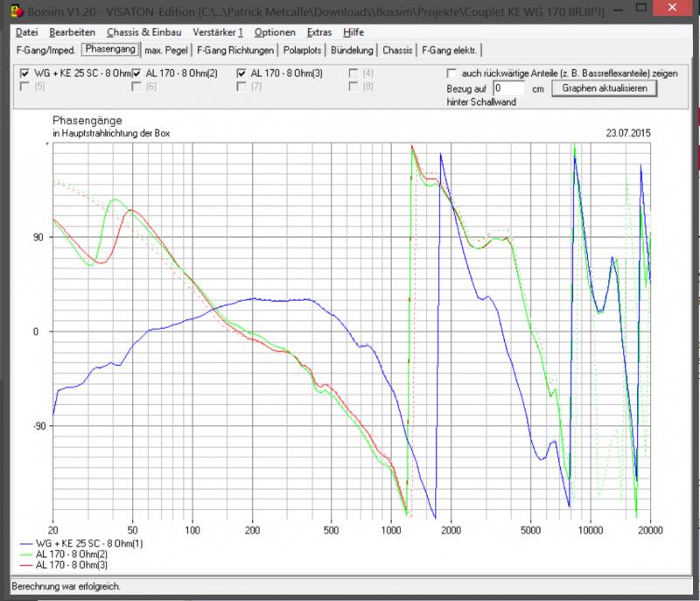Open the Chassis & Einbau menu
700x601 pixels.
pyautogui.click(x=143, y=32)
